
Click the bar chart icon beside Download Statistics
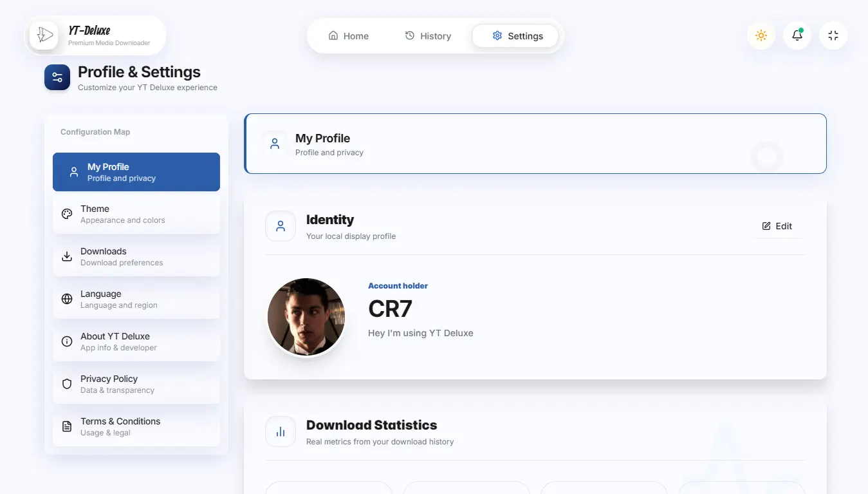click(281, 432)
